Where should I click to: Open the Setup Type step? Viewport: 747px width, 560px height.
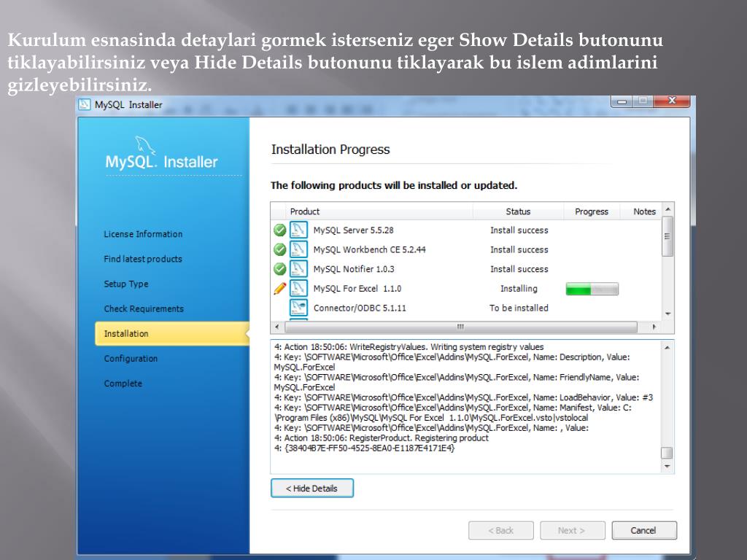(125, 284)
